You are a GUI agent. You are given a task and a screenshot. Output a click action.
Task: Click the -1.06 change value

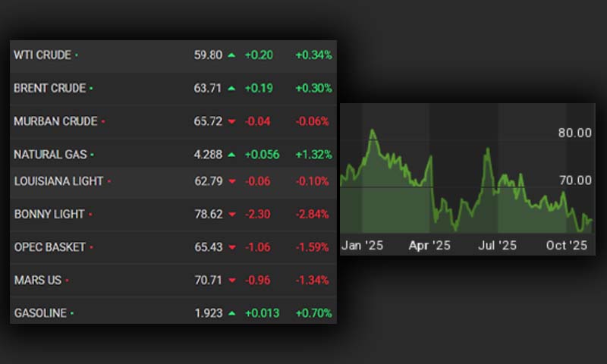257,247
